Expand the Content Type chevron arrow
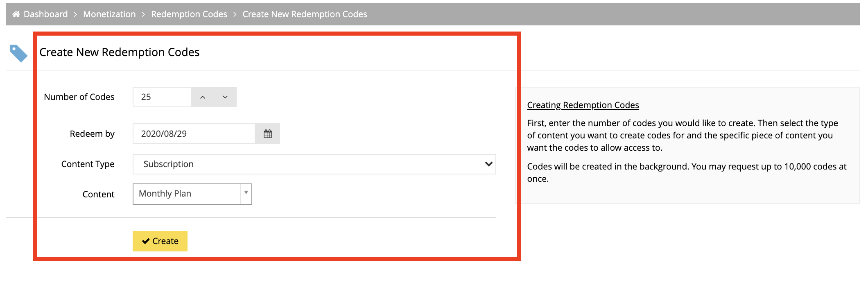Viewport: 868px width, 285px height. tap(488, 164)
